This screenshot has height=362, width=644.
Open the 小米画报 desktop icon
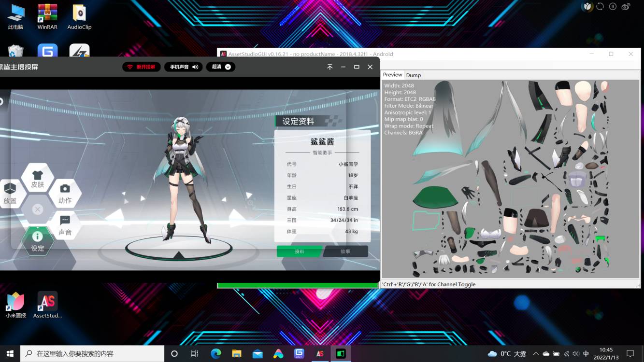(15, 305)
